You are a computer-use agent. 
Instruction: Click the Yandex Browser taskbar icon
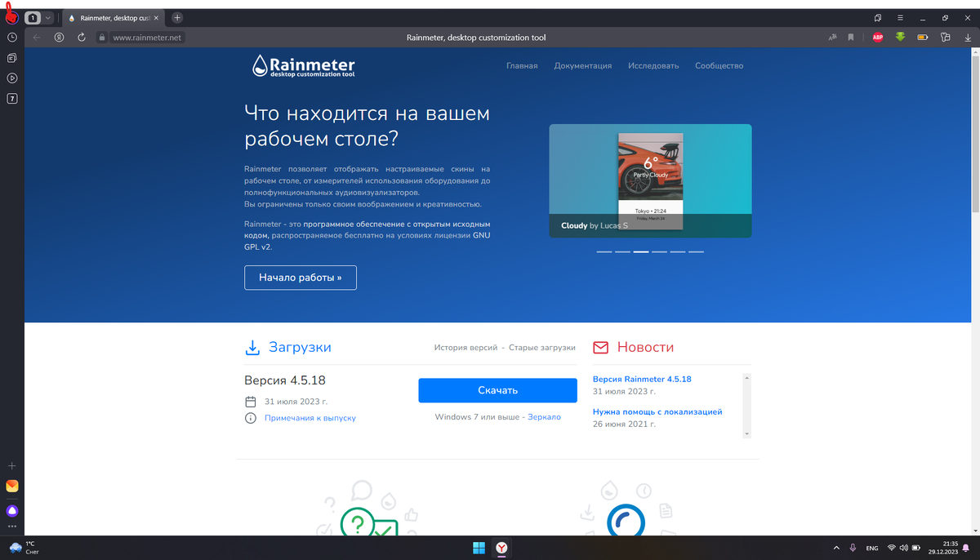point(503,547)
